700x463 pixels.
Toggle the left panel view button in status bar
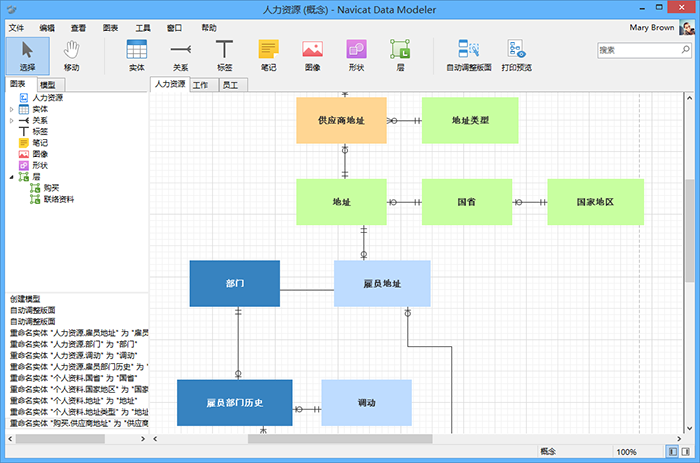[672, 451]
